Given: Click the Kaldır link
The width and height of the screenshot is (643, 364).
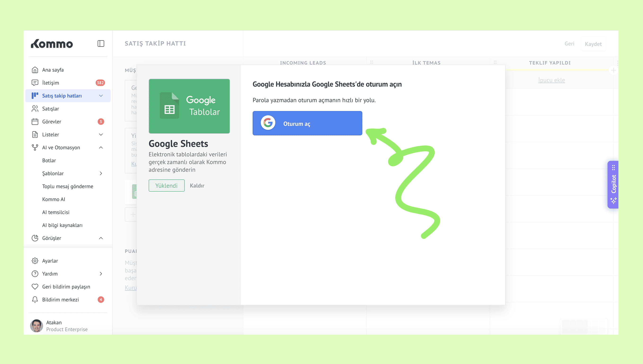Looking at the screenshot, I should 197,186.
